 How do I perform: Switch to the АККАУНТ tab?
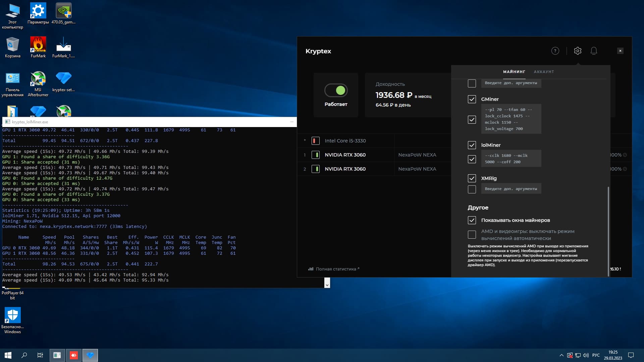click(x=544, y=72)
